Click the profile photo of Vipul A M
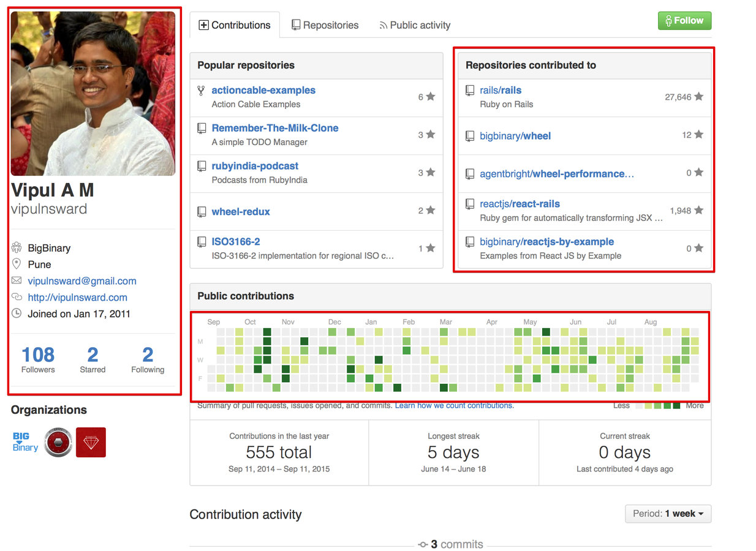756x551 pixels. tap(93, 94)
